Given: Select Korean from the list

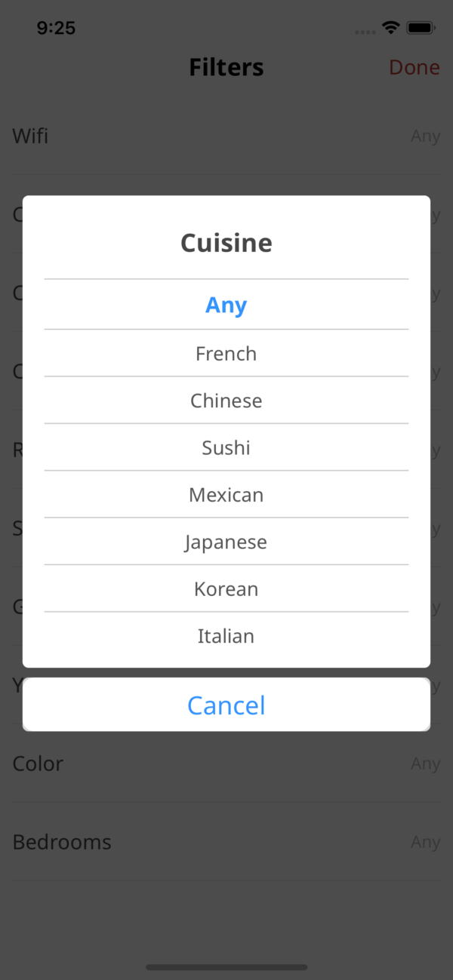Looking at the screenshot, I should (226, 588).
